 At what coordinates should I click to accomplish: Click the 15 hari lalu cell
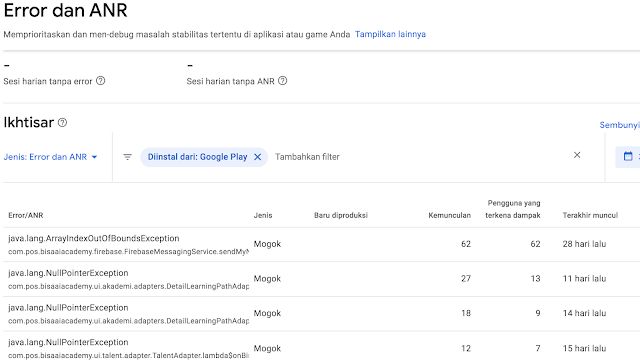584,349
